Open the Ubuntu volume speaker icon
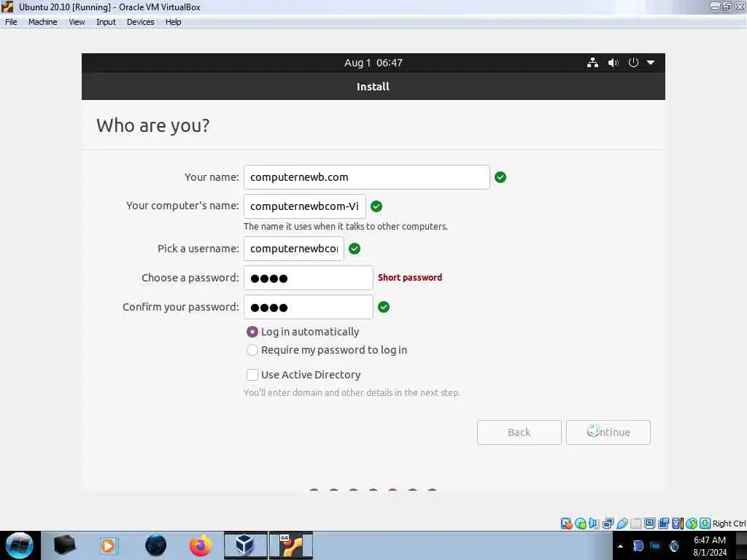 (613, 63)
